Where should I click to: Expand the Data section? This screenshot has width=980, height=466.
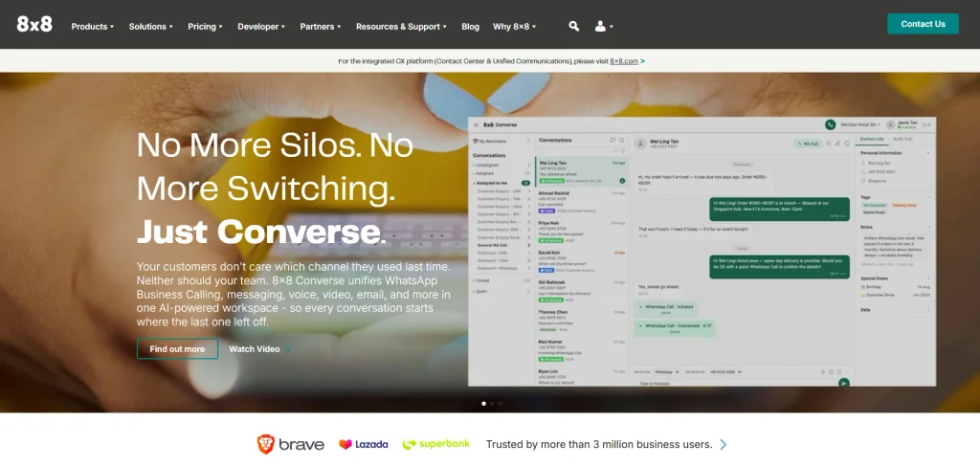[928, 310]
